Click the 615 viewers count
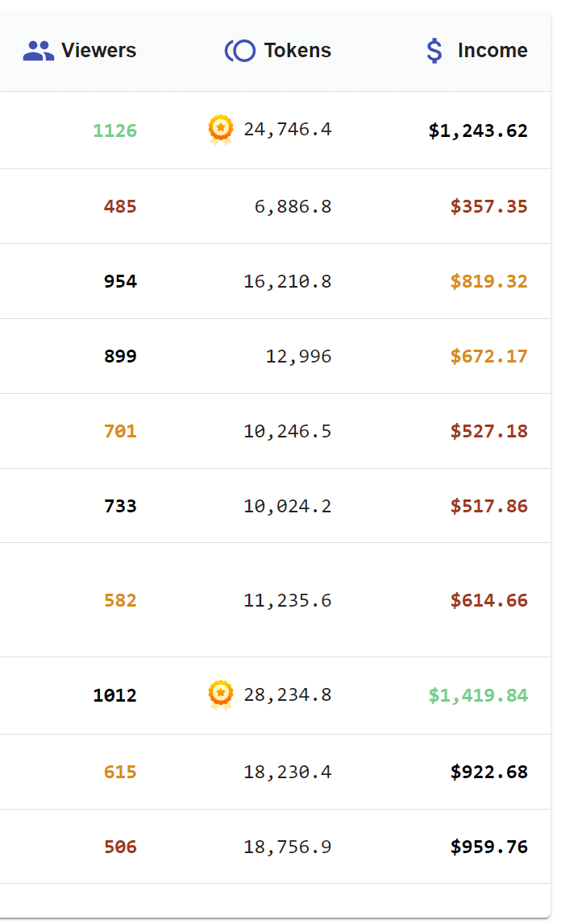561x924 pixels. point(120,772)
